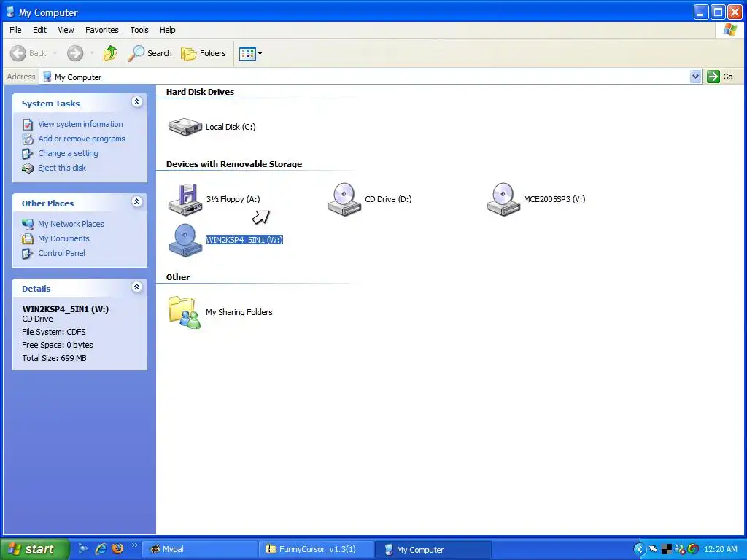The width and height of the screenshot is (747, 560).
Task: Click the Windows Start button
Action: click(34, 549)
